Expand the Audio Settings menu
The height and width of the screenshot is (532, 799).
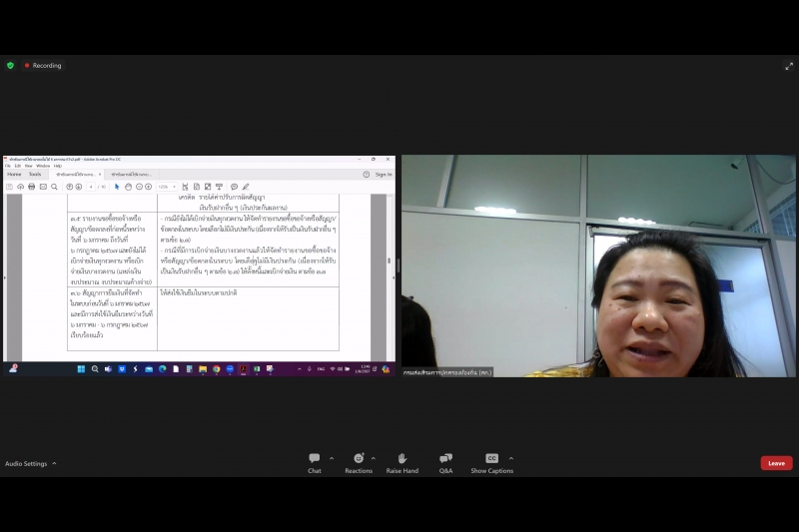coord(54,464)
